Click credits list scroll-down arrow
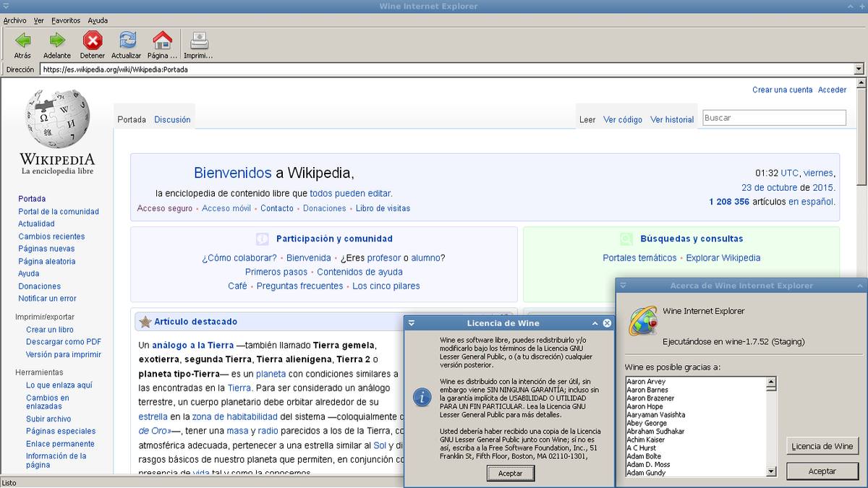868x488 pixels. click(x=771, y=472)
